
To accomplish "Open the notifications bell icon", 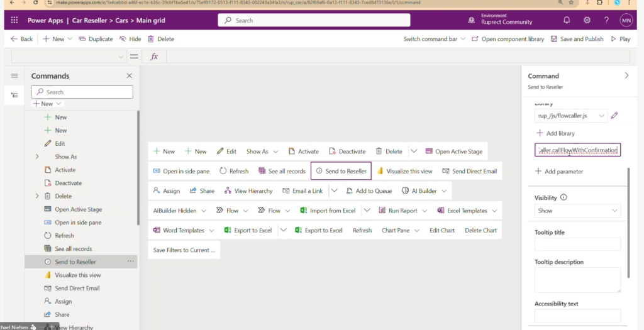I will click(x=566, y=20).
